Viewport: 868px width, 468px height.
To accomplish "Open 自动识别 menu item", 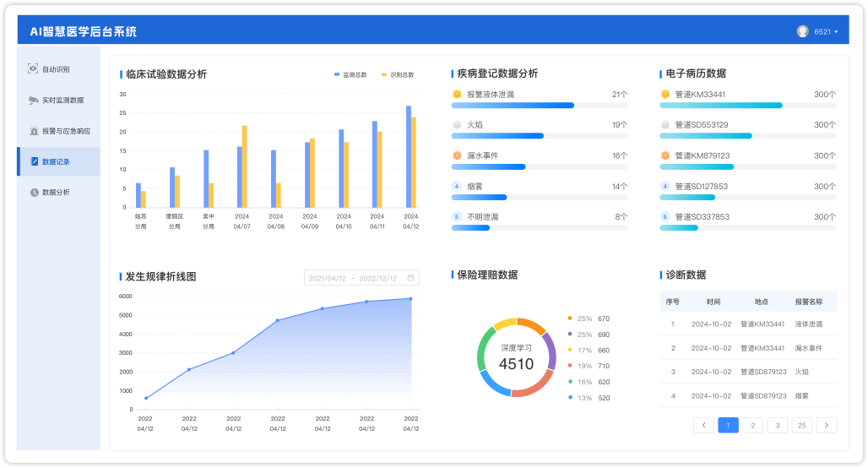I will [x=58, y=69].
